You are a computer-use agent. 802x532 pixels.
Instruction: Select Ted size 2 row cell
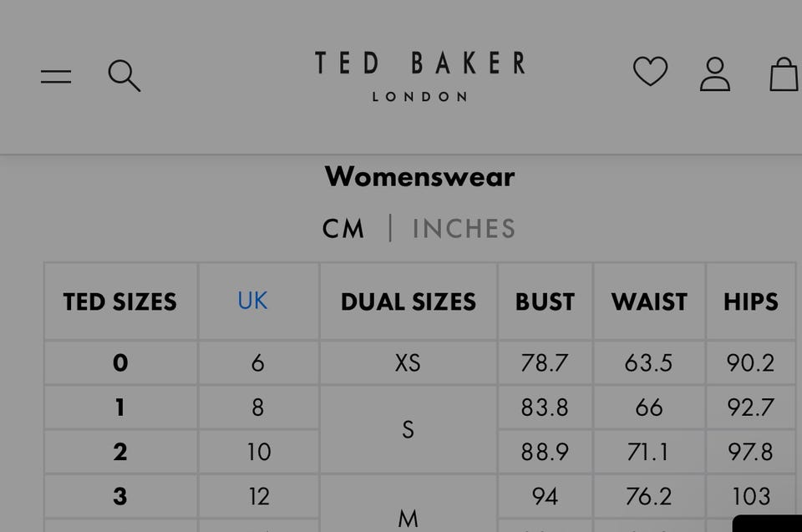click(x=120, y=452)
